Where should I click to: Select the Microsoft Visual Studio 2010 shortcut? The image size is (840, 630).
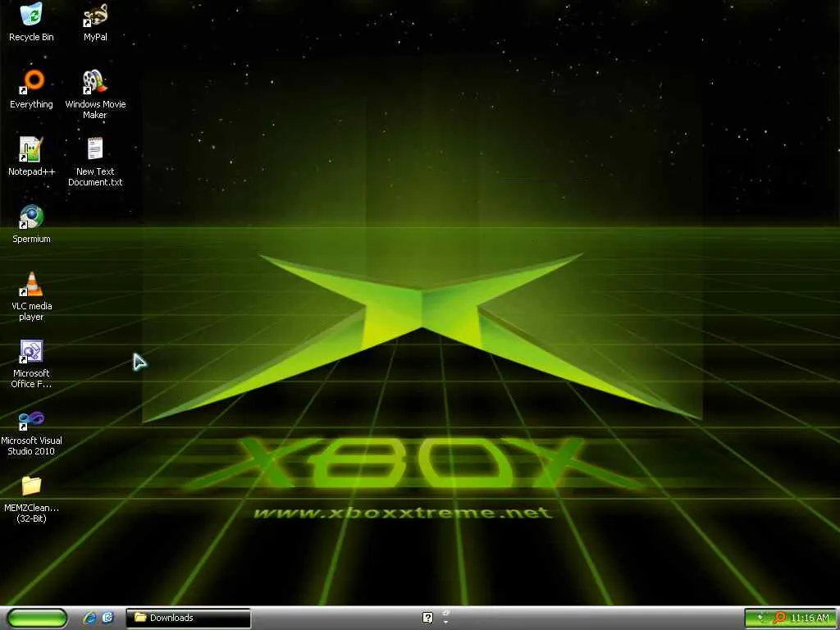pos(31,431)
